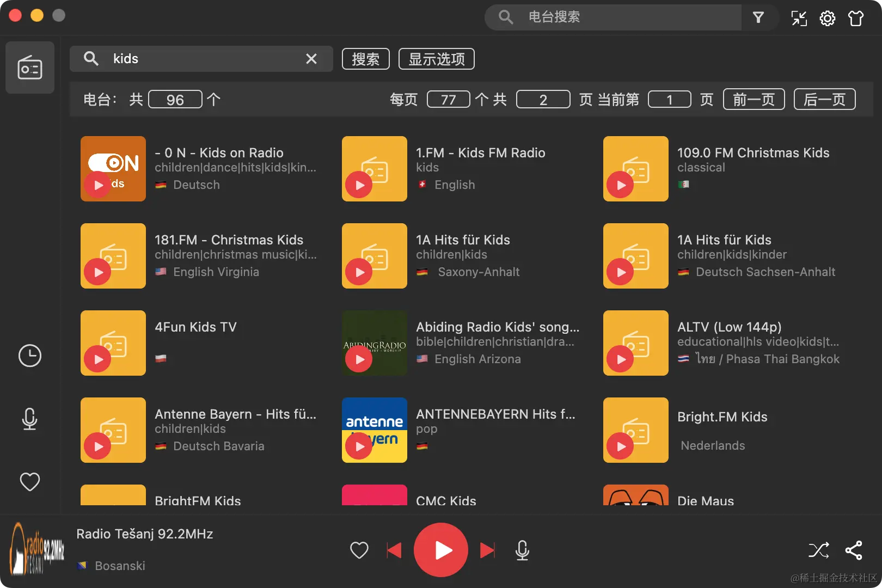Play 4Fun Kids TV
Screen dimensions: 882x588
click(x=98, y=359)
